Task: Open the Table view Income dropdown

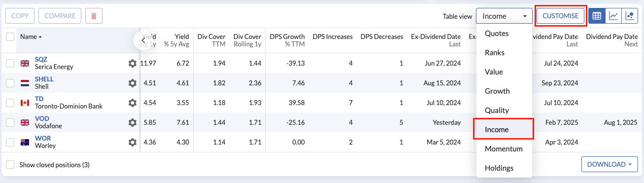Action: (504, 16)
